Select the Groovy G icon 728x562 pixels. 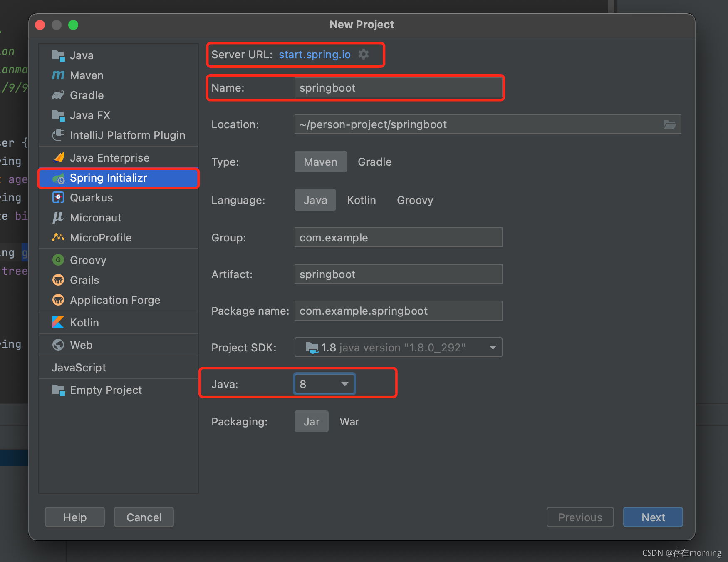[58, 260]
